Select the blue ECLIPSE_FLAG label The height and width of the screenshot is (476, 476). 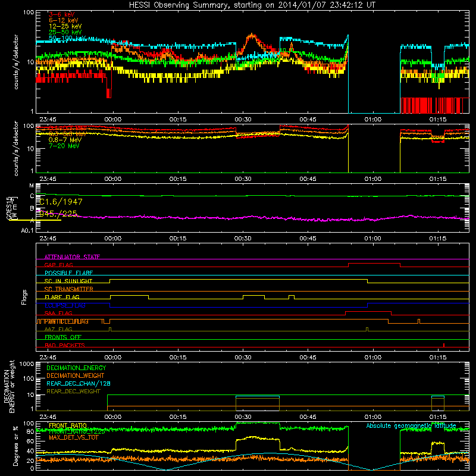pos(65,305)
